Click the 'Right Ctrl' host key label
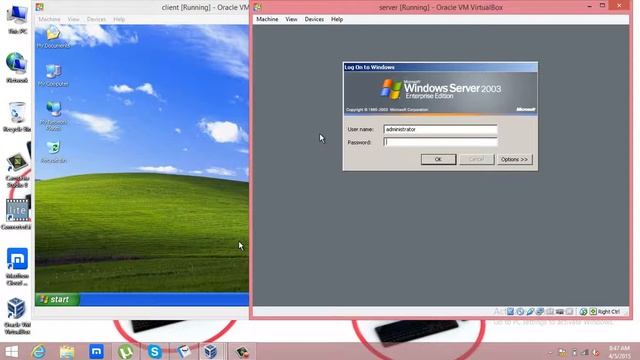Image resolution: width=640 pixels, height=360 pixels. (609, 311)
